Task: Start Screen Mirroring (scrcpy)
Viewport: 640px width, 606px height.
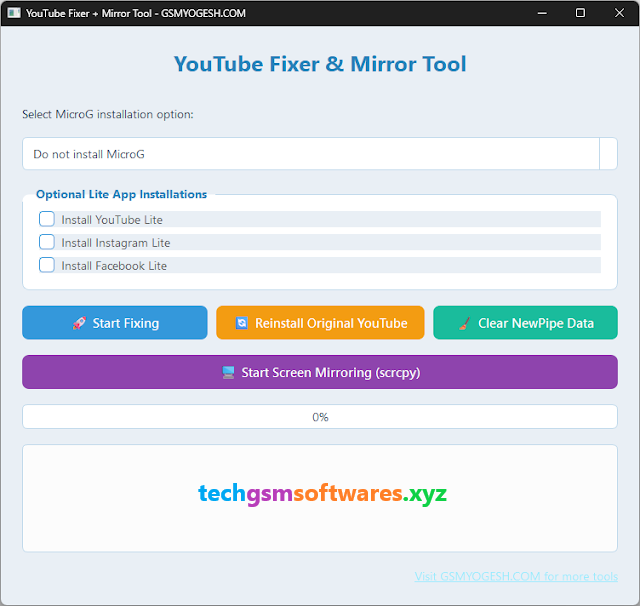Action: tap(320, 372)
